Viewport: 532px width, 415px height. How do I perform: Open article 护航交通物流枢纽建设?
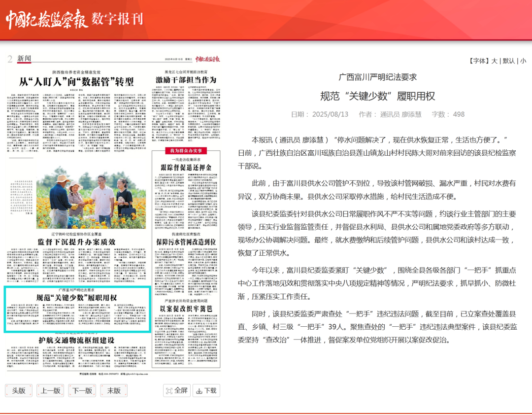(76, 340)
